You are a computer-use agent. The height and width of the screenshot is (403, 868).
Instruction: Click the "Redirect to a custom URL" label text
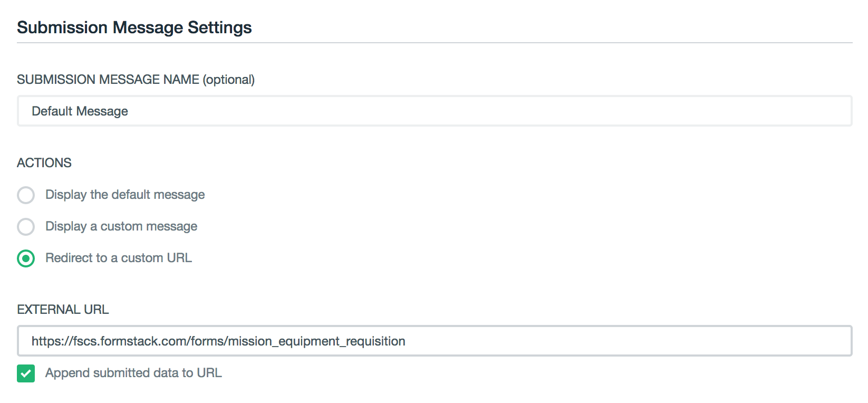pyautogui.click(x=119, y=258)
